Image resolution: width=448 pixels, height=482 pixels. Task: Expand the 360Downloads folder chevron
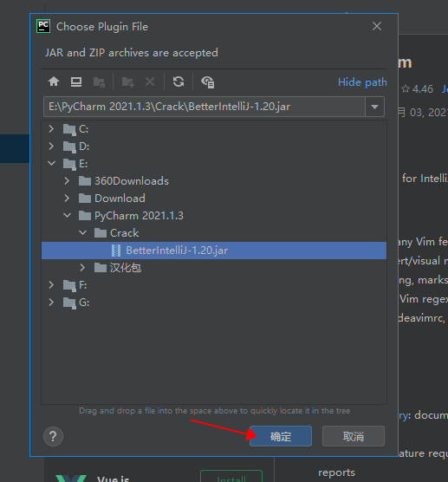click(67, 180)
